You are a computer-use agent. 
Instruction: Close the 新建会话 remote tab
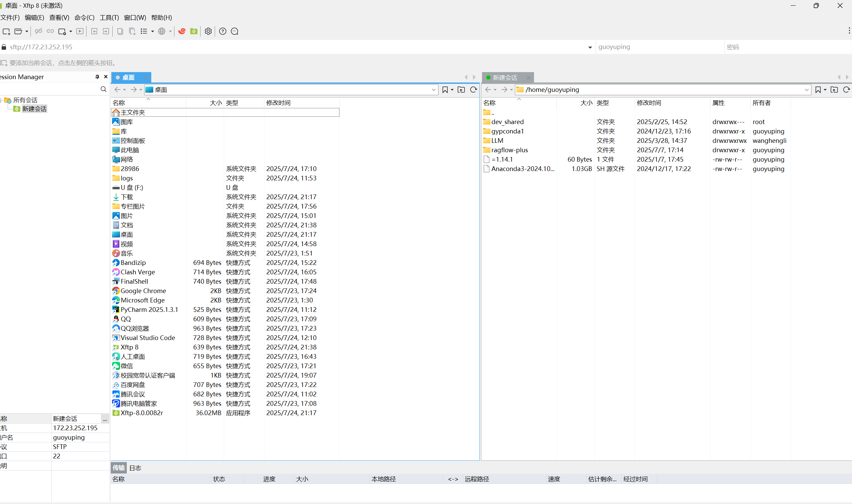tap(528, 78)
